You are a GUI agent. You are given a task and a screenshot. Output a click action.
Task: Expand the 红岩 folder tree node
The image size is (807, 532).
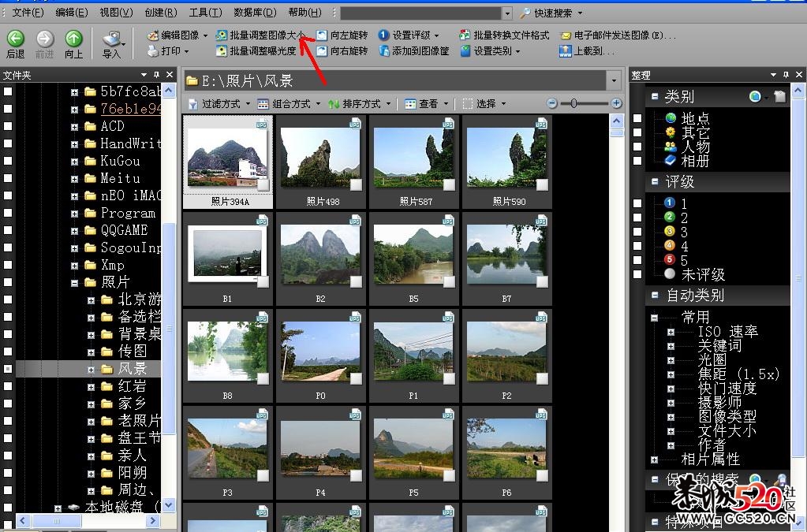click(x=92, y=386)
